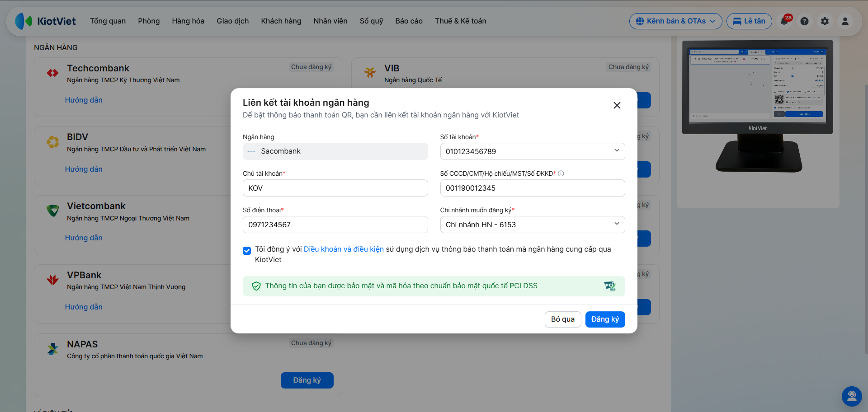Click the CCCD/CMT number input field
868x412 pixels.
(x=533, y=188)
